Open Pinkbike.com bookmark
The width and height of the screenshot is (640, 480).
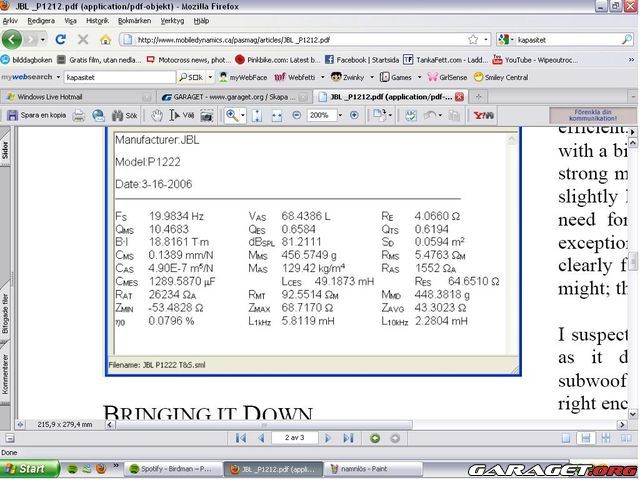point(278,60)
